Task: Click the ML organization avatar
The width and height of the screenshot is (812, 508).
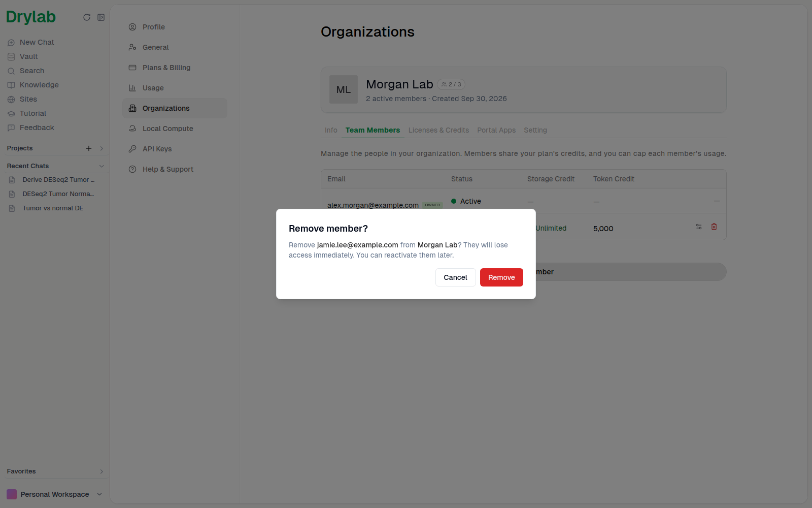Action: pyautogui.click(x=344, y=89)
